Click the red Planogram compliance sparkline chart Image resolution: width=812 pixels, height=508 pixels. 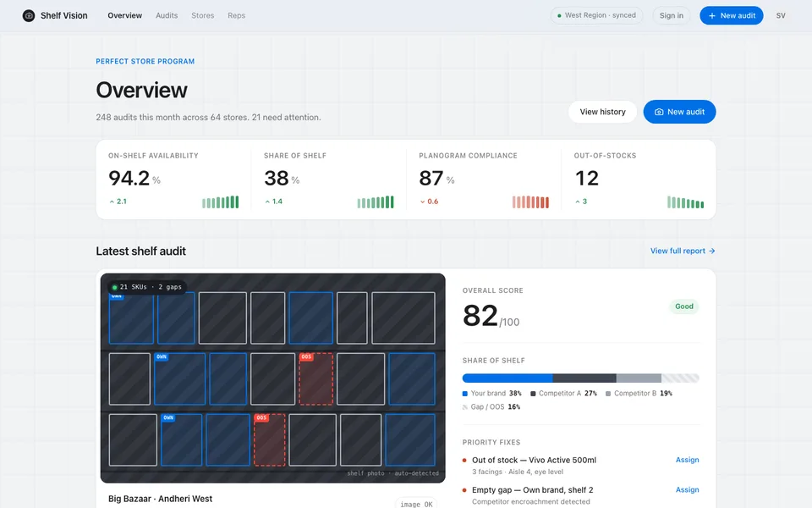click(530, 202)
